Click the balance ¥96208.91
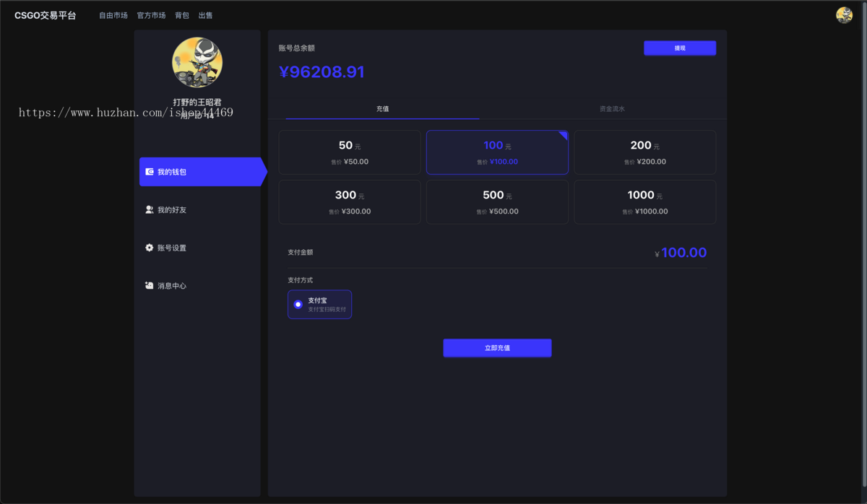Image resolution: width=867 pixels, height=504 pixels. click(322, 72)
